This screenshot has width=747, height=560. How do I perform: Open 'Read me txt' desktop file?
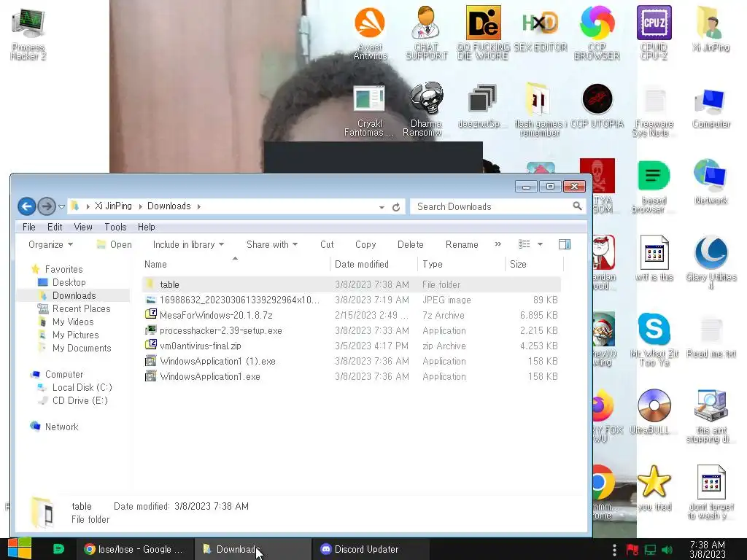(x=711, y=335)
